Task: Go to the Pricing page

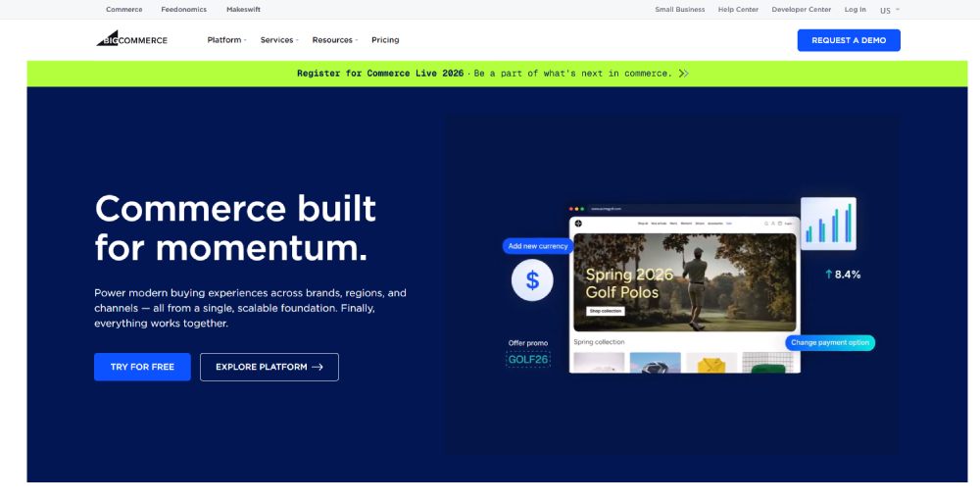Action: pos(385,40)
